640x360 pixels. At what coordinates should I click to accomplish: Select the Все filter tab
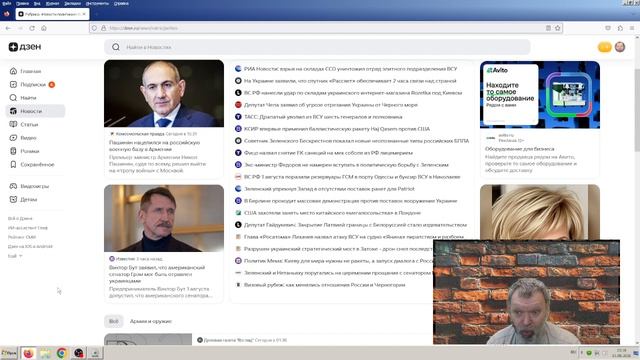[113, 321]
